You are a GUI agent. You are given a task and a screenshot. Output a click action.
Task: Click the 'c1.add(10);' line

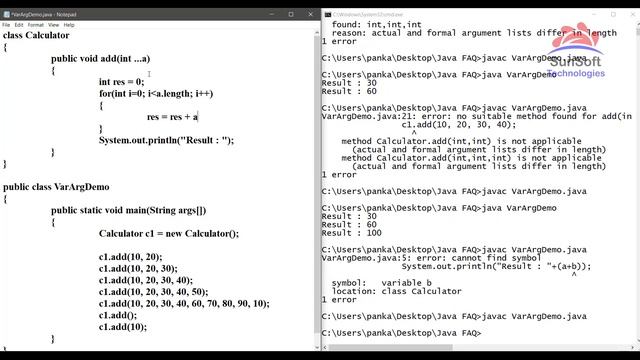click(x=123, y=327)
